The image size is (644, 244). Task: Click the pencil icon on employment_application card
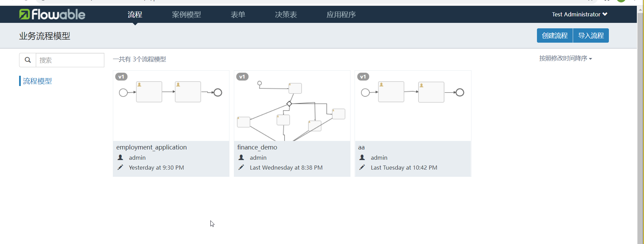tap(120, 167)
